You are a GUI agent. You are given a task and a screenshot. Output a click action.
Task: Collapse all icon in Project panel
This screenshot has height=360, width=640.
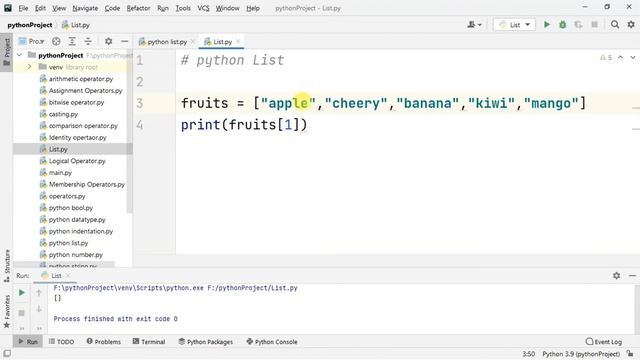coord(88,41)
